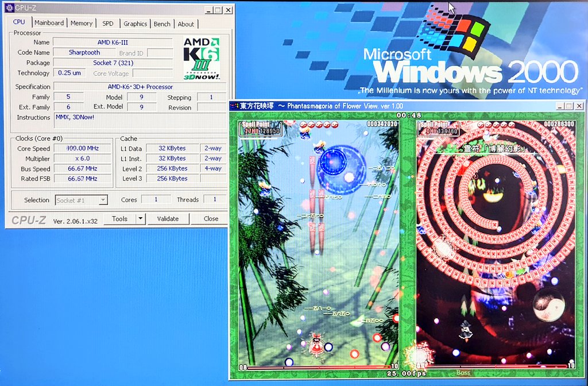This screenshot has width=588, height=386.
Task: Click left player score 000342020
Action: [382, 124]
